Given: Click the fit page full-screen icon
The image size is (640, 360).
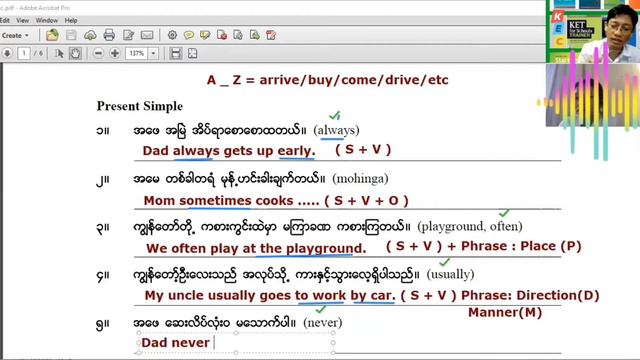Looking at the screenshot, I should coord(192,53).
